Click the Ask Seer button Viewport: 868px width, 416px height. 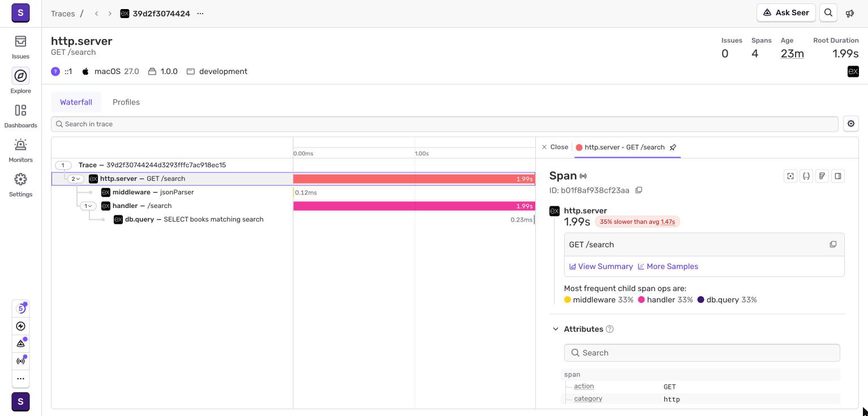point(786,13)
